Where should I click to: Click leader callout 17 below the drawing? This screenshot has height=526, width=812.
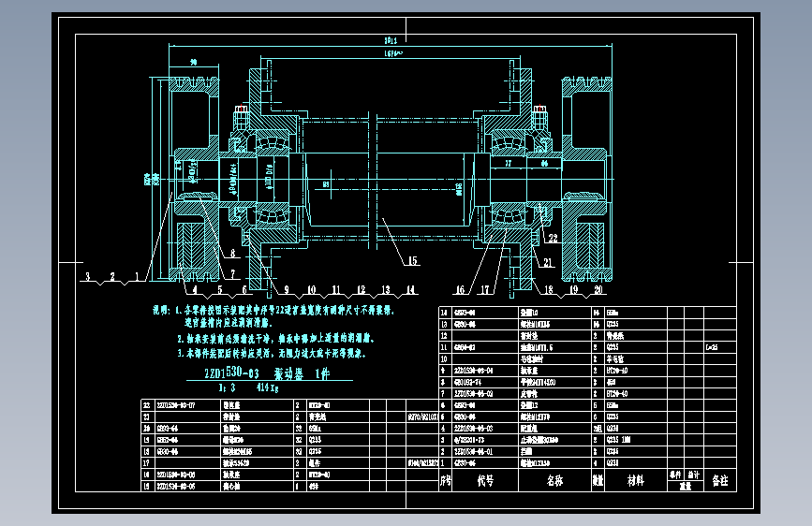click(485, 290)
